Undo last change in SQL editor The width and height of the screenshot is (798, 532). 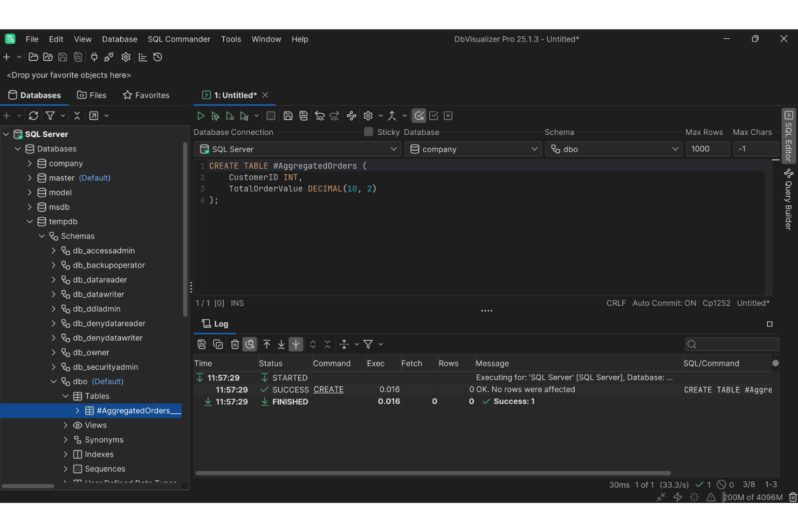pos(320,115)
